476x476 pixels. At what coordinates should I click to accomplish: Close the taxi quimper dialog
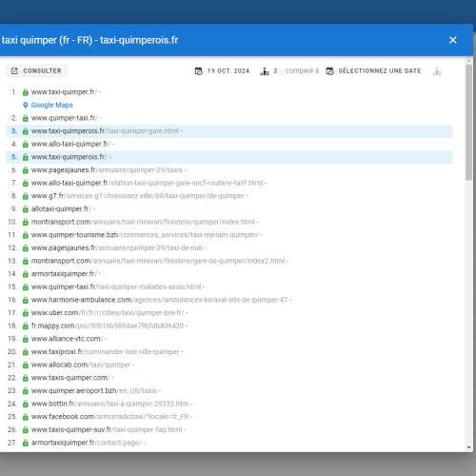(453, 40)
